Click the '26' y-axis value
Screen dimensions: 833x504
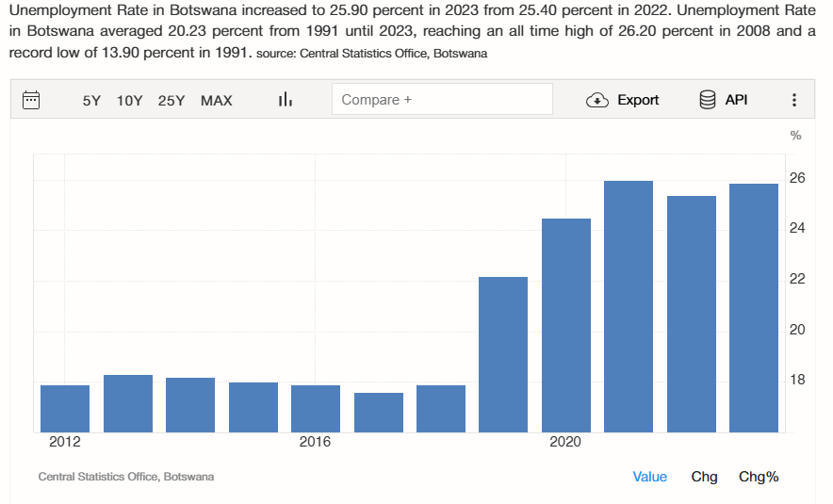pos(797,178)
